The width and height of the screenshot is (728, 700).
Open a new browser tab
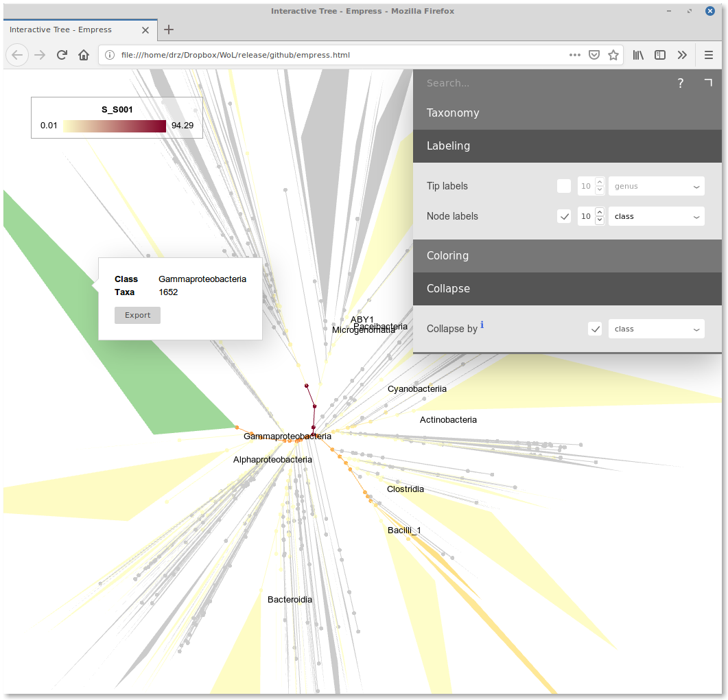coord(169,30)
